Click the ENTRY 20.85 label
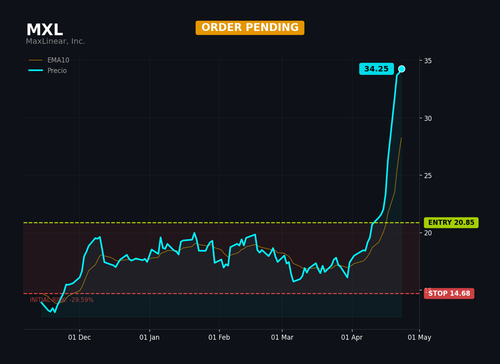Viewport: 500px width, 364px height. point(451,223)
